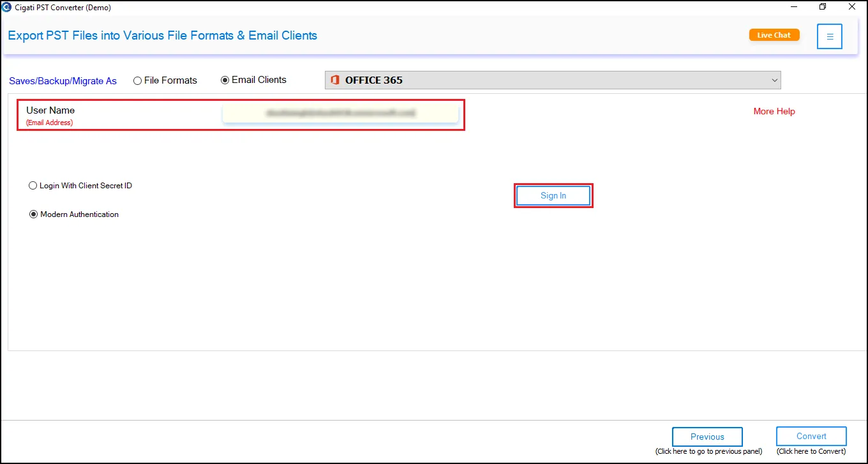
Task: Click the User Name email field
Action: click(x=340, y=113)
